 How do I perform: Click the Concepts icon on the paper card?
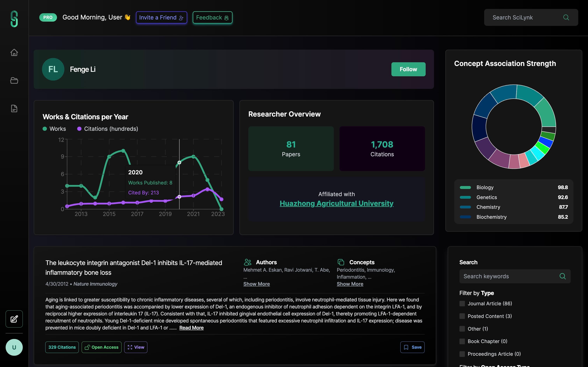[x=341, y=262]
